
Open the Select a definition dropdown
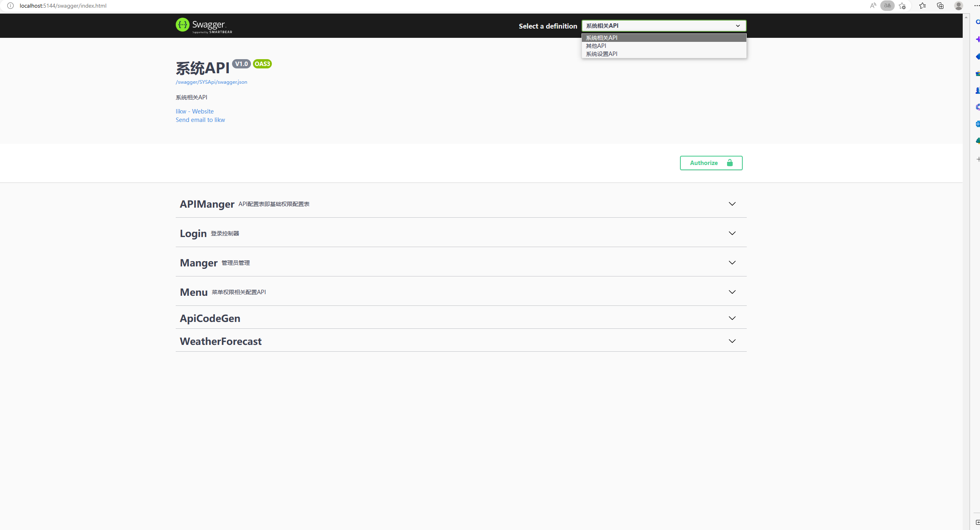[664, 26]
